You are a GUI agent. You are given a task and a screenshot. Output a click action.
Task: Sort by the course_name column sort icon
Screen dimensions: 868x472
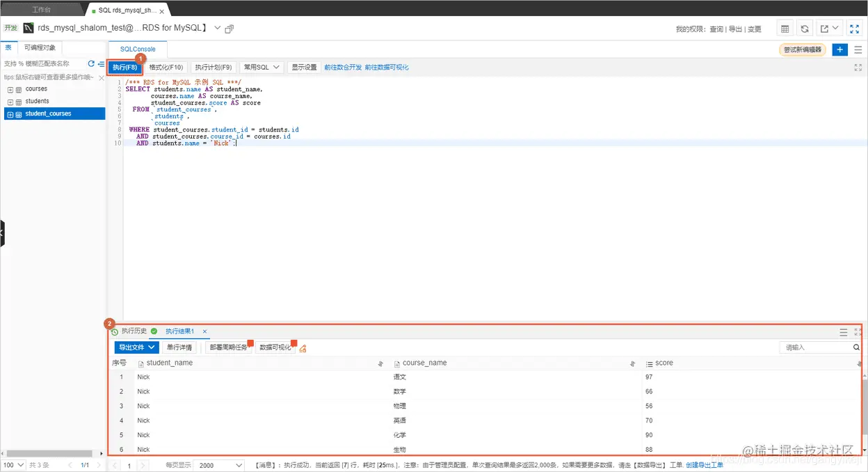632,363
